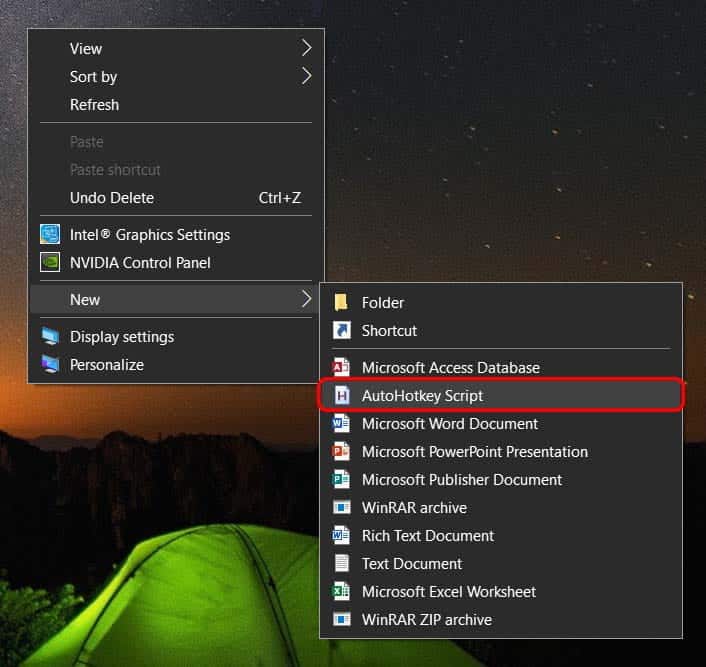Expand the New submenu arrow

pos(306,299)
